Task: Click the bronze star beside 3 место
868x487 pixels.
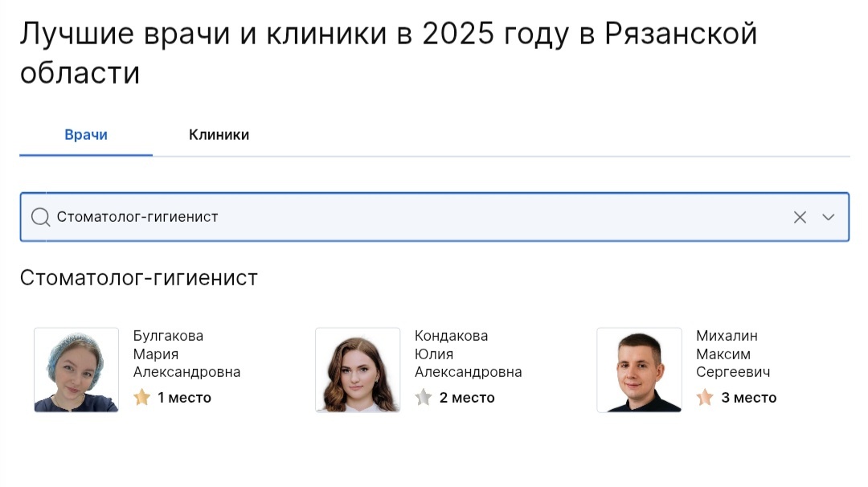Action: point(705,397)
